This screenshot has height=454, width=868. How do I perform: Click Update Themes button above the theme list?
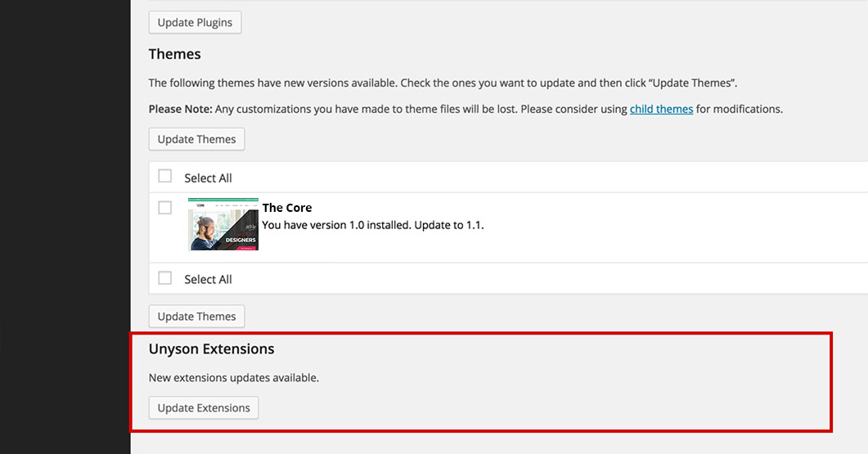click(196, 140)
